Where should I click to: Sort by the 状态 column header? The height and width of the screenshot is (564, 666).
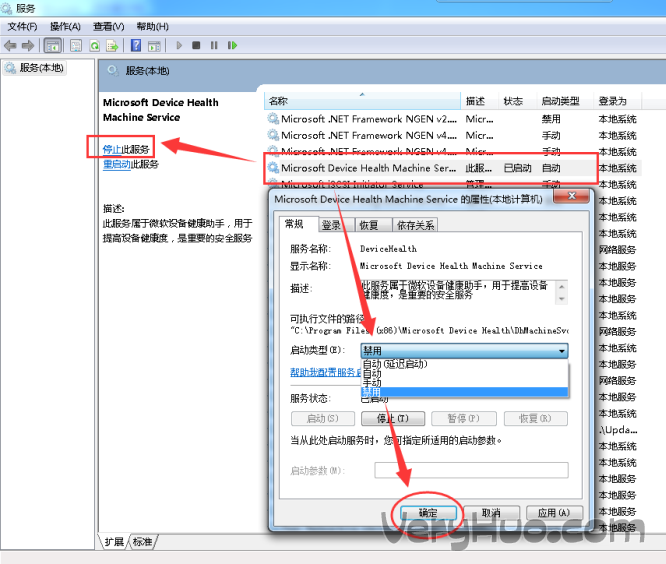click(x=517, y=101)
